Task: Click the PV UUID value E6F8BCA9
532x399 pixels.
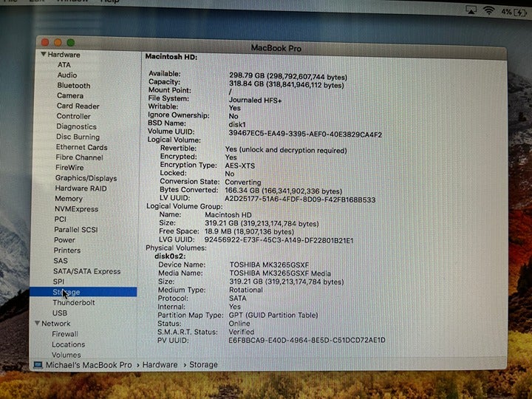Action: 307,340
